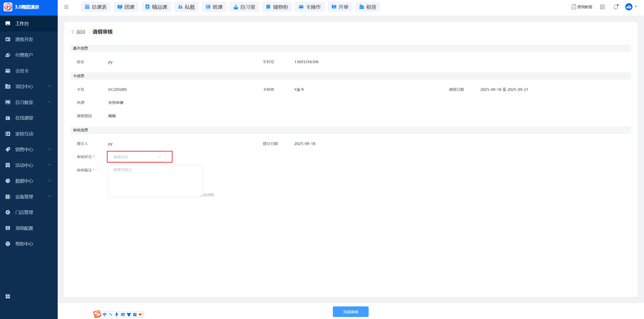This screenshot has width=644, height=319.
Task: Select 会员卡 in the sidebar
Action: point(22,71)
